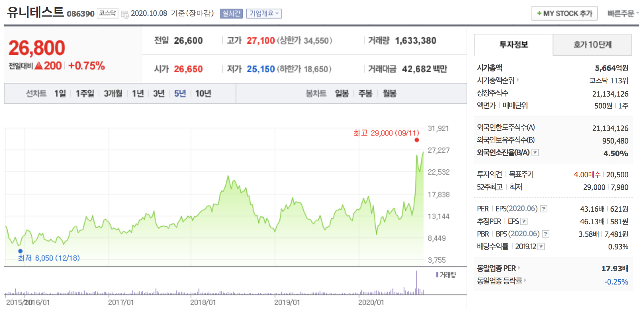644x309 pixels.
Task: Click previous close value 26,600
Action: (188, 41)
